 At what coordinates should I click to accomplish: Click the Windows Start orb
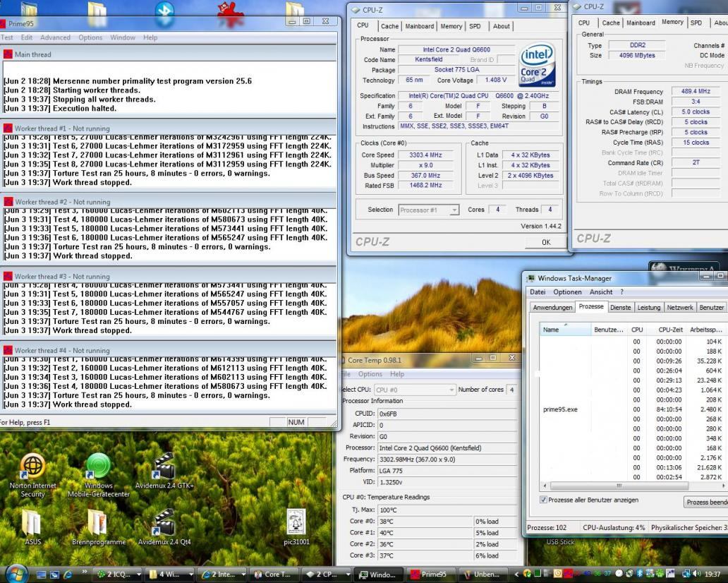click(x=17, y=574)
